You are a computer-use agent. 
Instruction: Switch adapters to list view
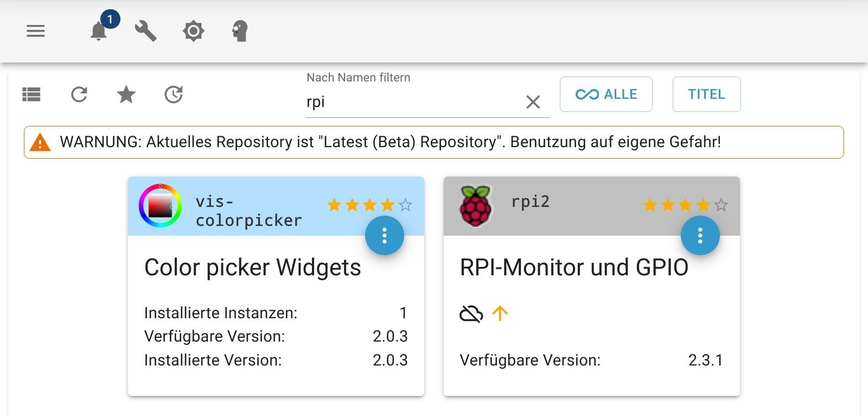31,94
